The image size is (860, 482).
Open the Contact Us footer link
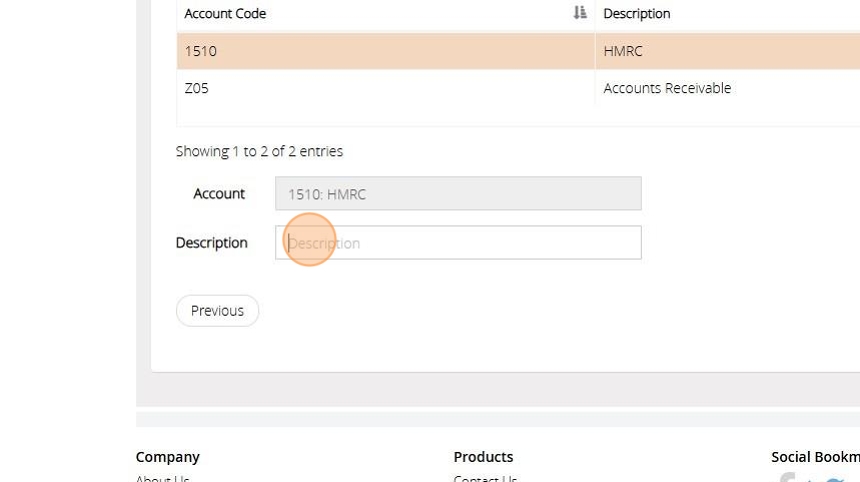pyautogui.click(x=485, y=479)
